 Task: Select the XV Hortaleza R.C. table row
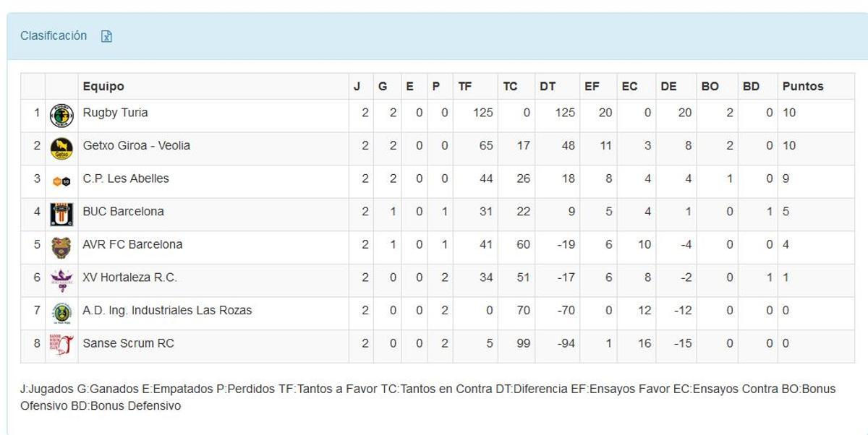tap(434, 277)
